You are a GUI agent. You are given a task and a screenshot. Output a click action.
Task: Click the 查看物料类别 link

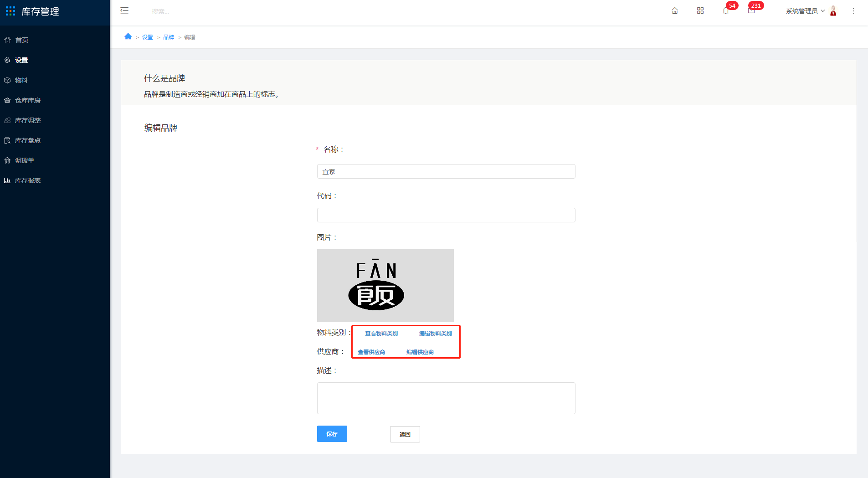point(381,334)
